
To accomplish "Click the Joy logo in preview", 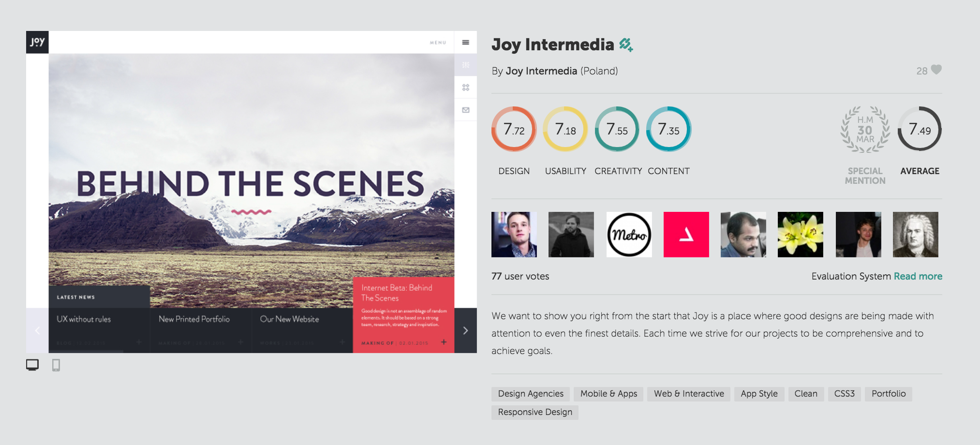I will [x=37, y=42].
